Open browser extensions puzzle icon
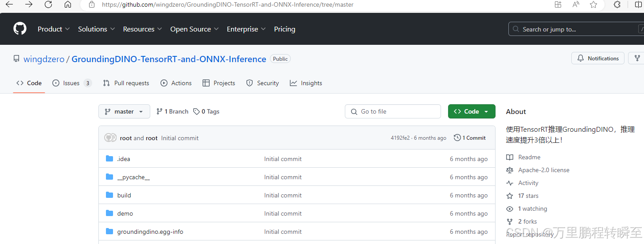This screenshot has width=644, height=244. click(617, 4)
